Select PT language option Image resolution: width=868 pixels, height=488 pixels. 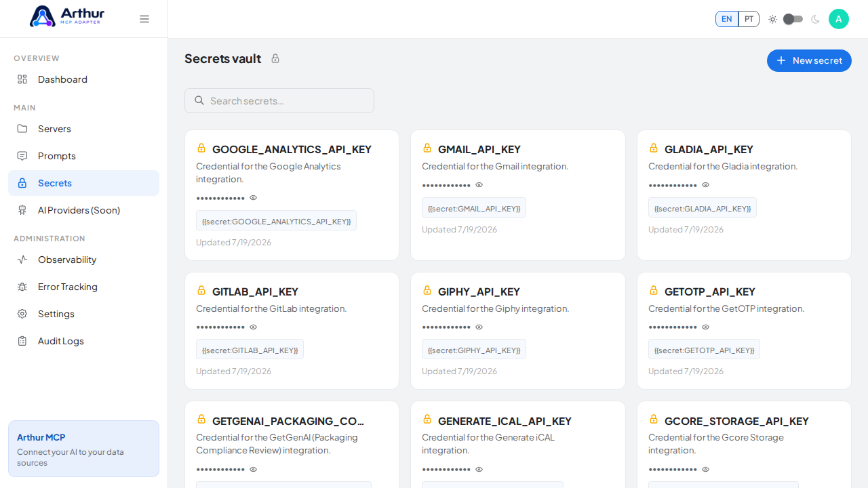(749, 19)
